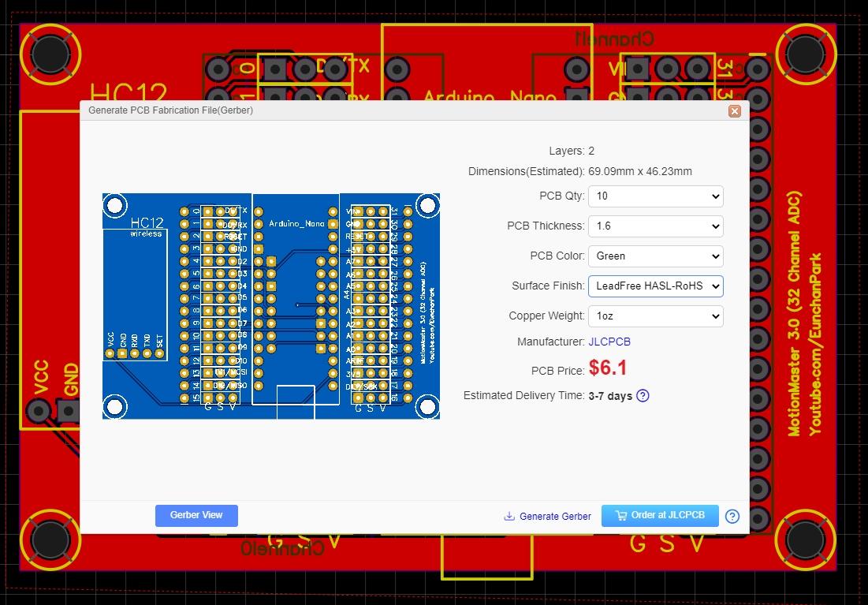Click the 69.09mm x 46.23mm dimensions text

tap(640, 171)
